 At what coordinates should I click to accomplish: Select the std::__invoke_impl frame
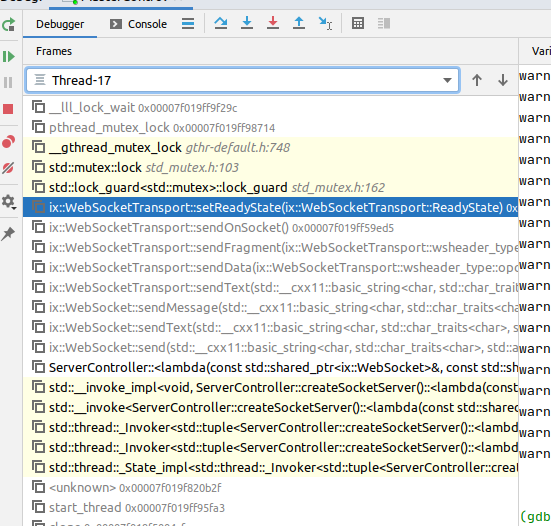tap(271, 388)
